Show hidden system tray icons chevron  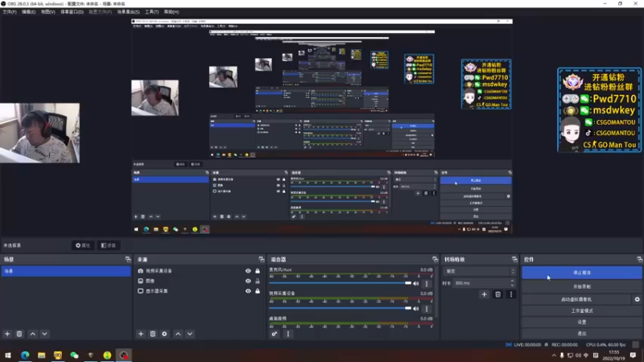pyautogui.click(x=554, y=356)
